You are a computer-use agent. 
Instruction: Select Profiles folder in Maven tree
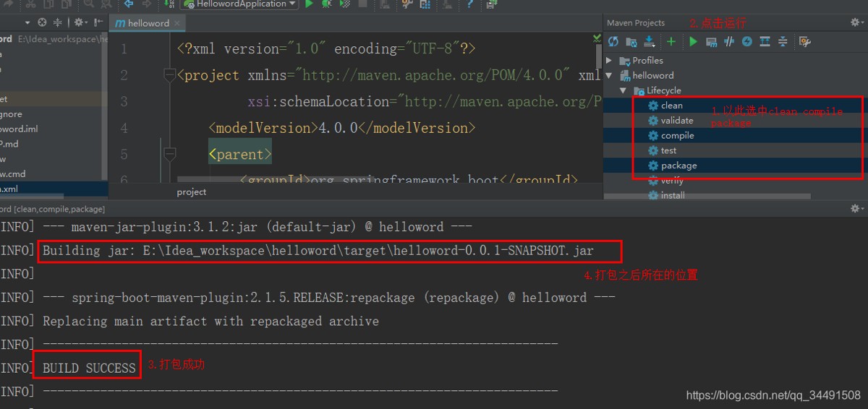tap(647, 60)
